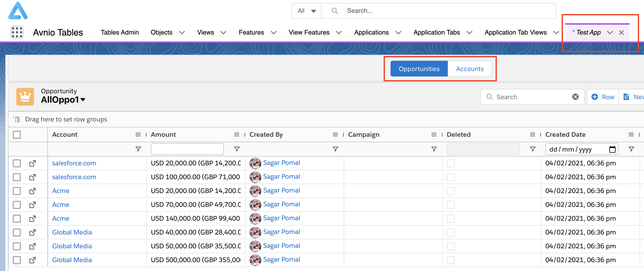Switch to the Accounts tab
The width and height of the screenshot is (644, 271).
(469, 69)
